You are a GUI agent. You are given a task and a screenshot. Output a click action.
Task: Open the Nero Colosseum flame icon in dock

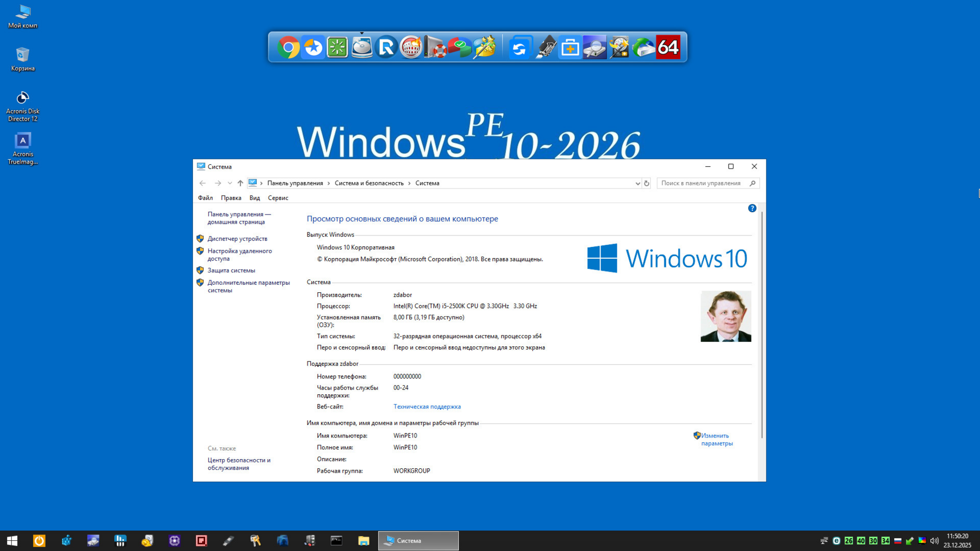[411, 48]
